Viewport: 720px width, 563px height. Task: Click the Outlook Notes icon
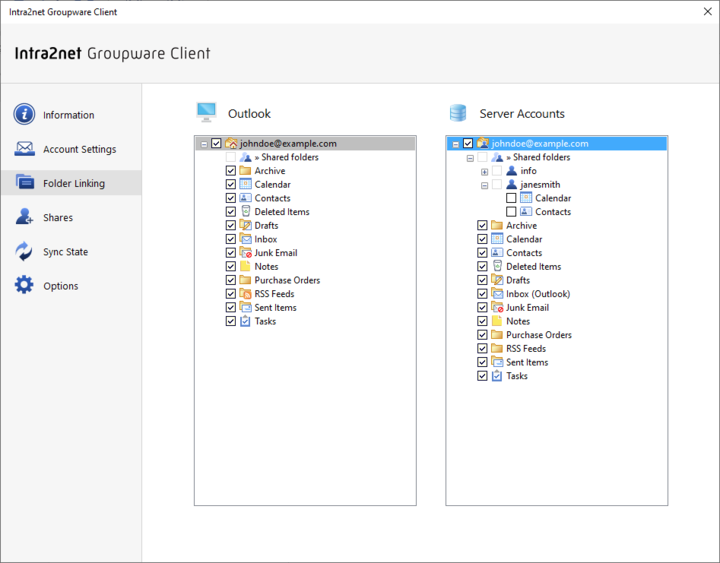click(246, 266)
